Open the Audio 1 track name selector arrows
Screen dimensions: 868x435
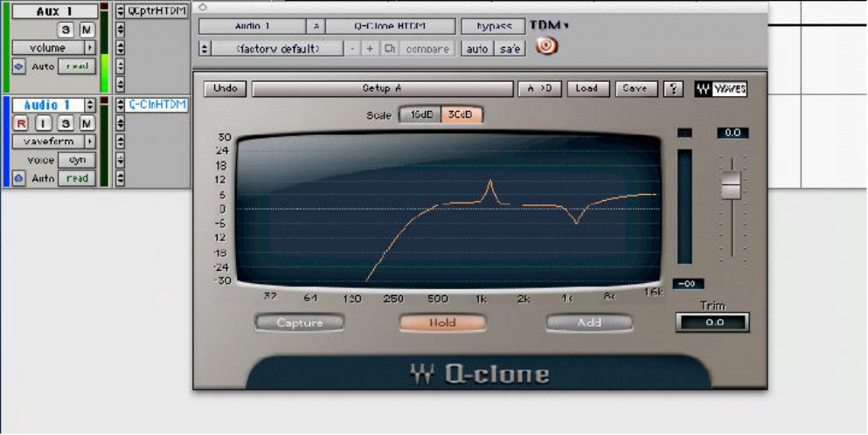(x=89, y=105)
